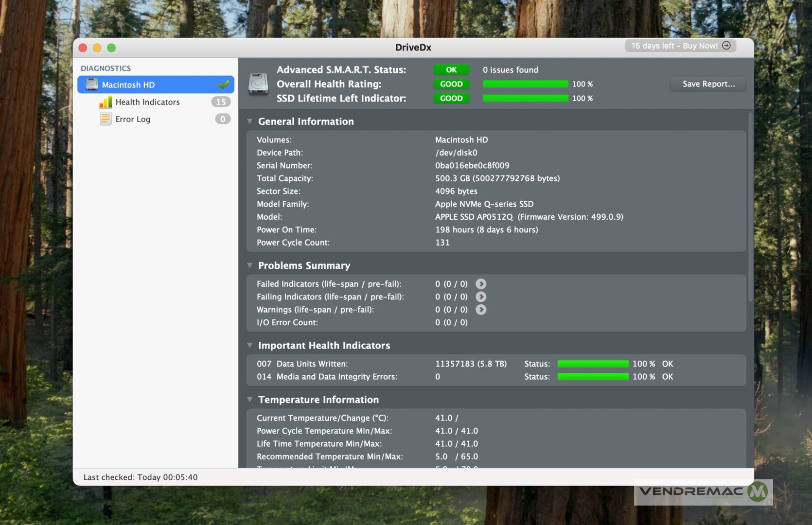The height and width of the screenshot is (525, 812).
Task: Click the Health Indicators bar chart icon
Action: pyautogui.click(x=106, y=102)
